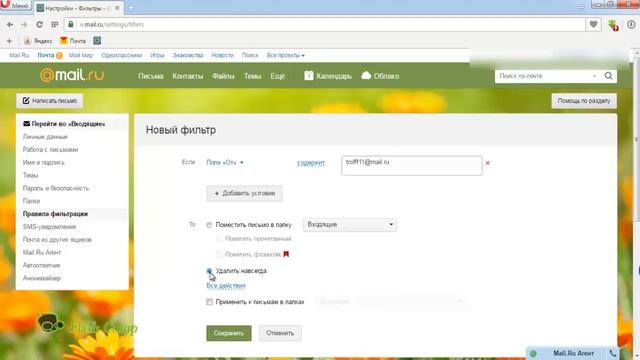This screenshot has height=360, width=640.
Task: Add bookmark with plus icon on bookmarks bar
Action: click(9, 41)
